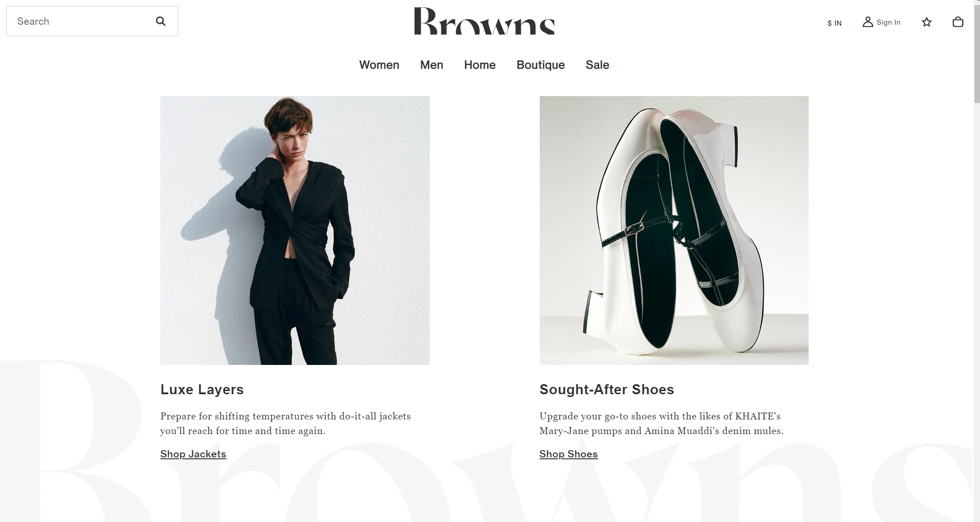Screen dimensions: 980x522
Task: Open the Boutique menu
Action: coord(541,65)
